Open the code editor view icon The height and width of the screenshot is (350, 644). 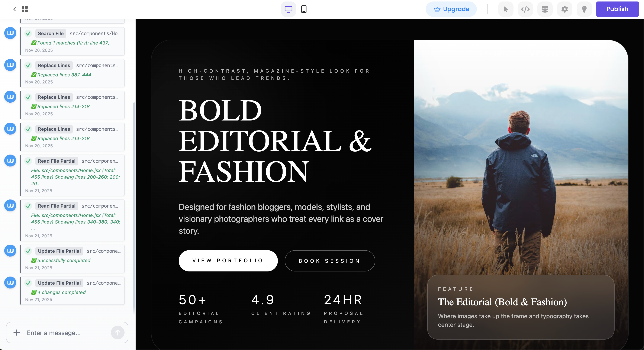coord(525,9)
